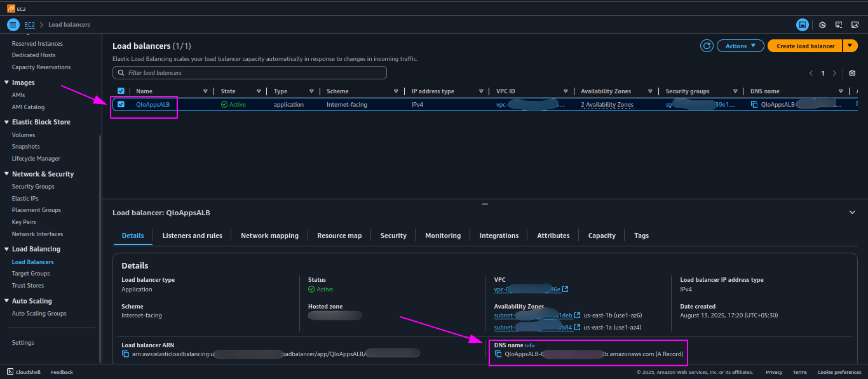Open the table preferences gear icon
Viewport: 868px width, 379px height.
coord(852,73)
